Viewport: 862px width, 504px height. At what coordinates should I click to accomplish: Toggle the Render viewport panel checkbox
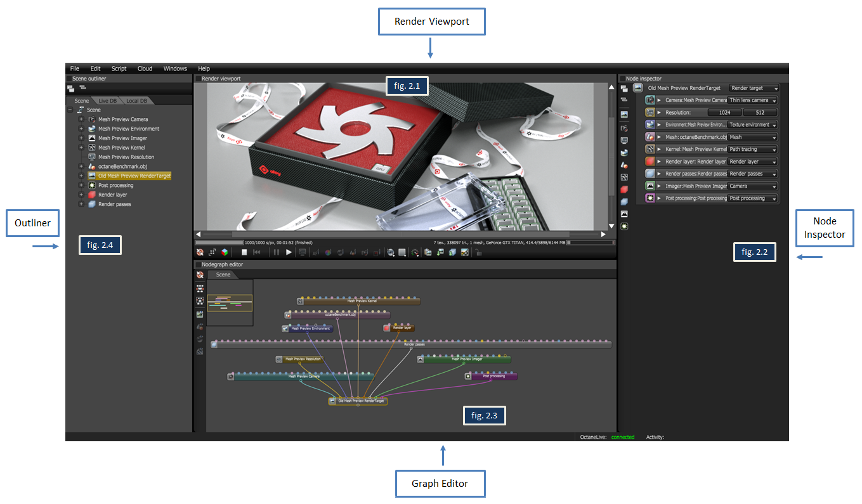click(198, 79)
